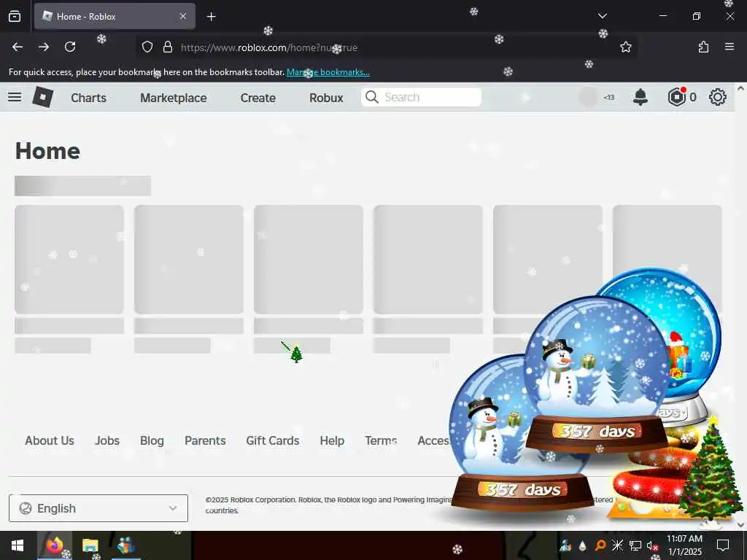Click the magnifier search icon

click(x=371, y=97)
